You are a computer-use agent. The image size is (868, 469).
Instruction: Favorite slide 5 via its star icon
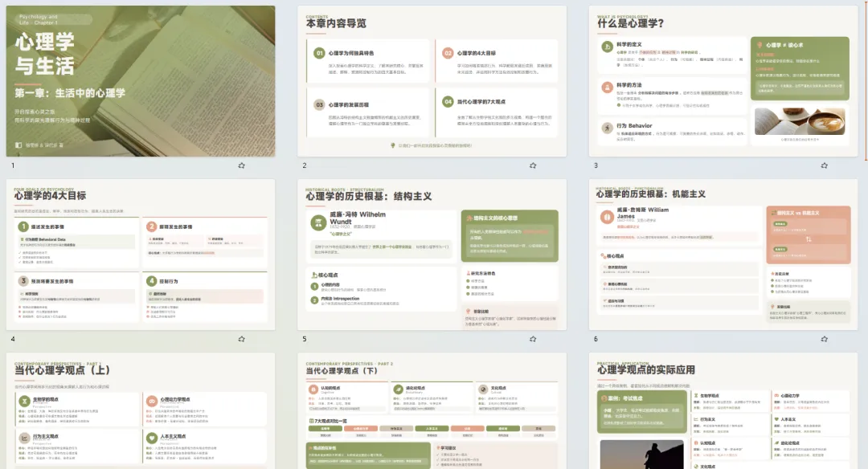click(x=533, y=339)
